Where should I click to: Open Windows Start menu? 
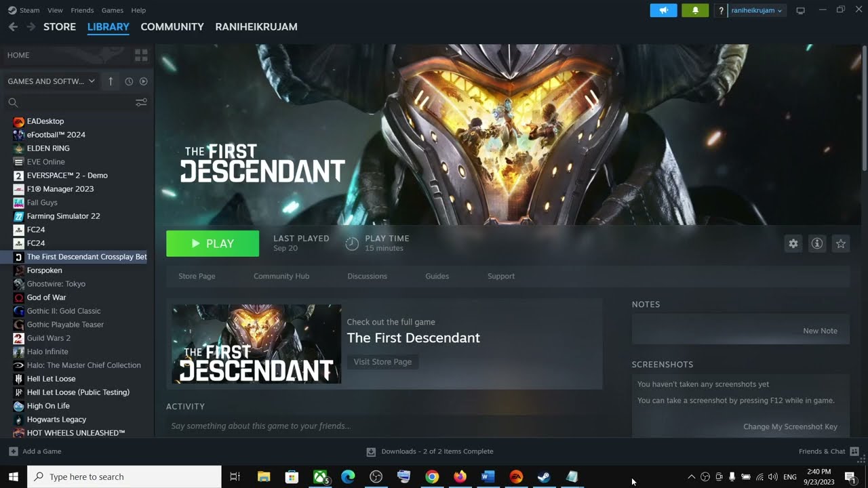[13, 476]
